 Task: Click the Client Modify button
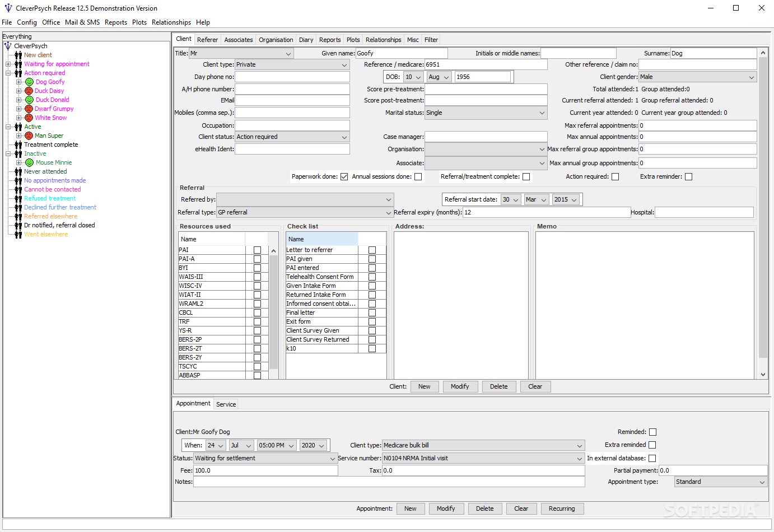pos(460,386)
